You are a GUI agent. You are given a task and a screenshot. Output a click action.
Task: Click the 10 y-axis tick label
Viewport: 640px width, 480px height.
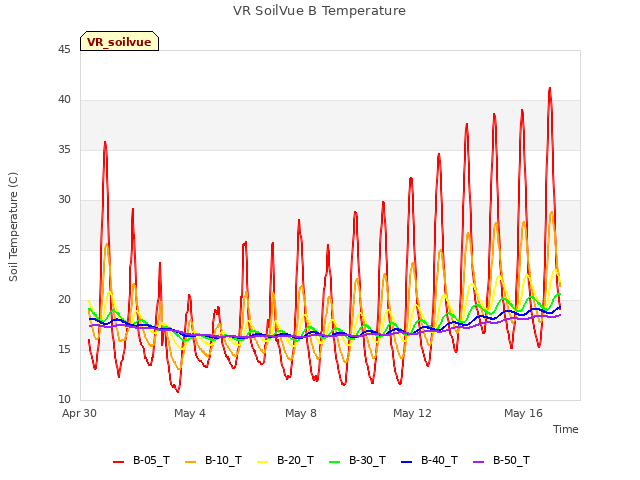(x=64, y=400)
